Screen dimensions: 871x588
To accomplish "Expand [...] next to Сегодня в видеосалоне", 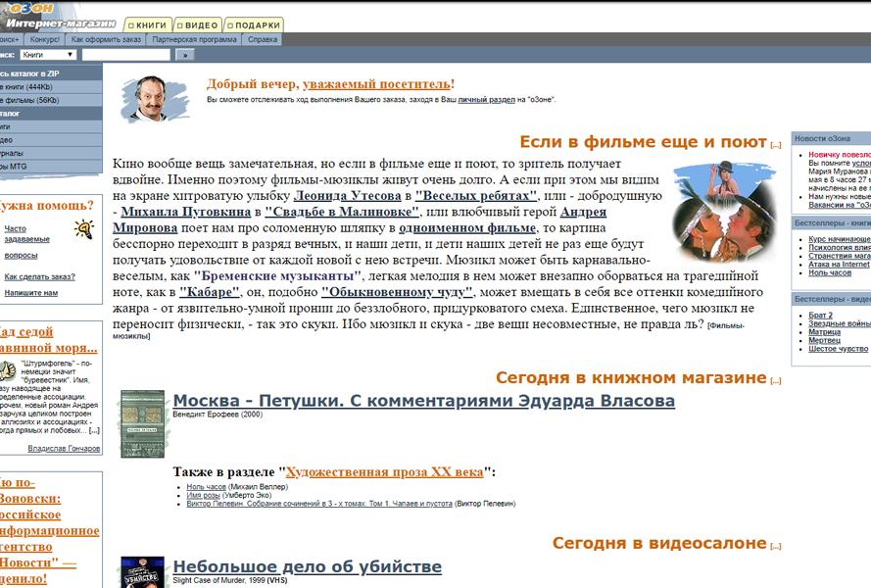I will point(775,546).
